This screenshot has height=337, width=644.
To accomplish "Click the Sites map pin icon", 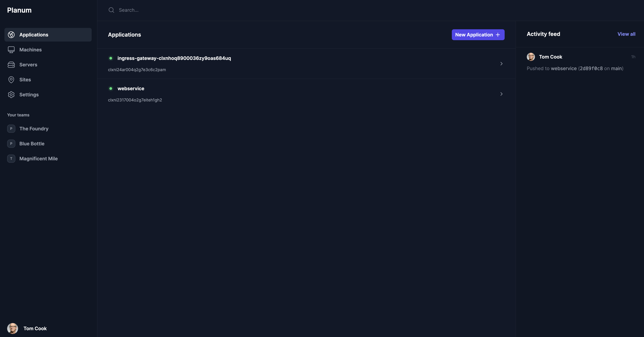I will coord(11,80).
